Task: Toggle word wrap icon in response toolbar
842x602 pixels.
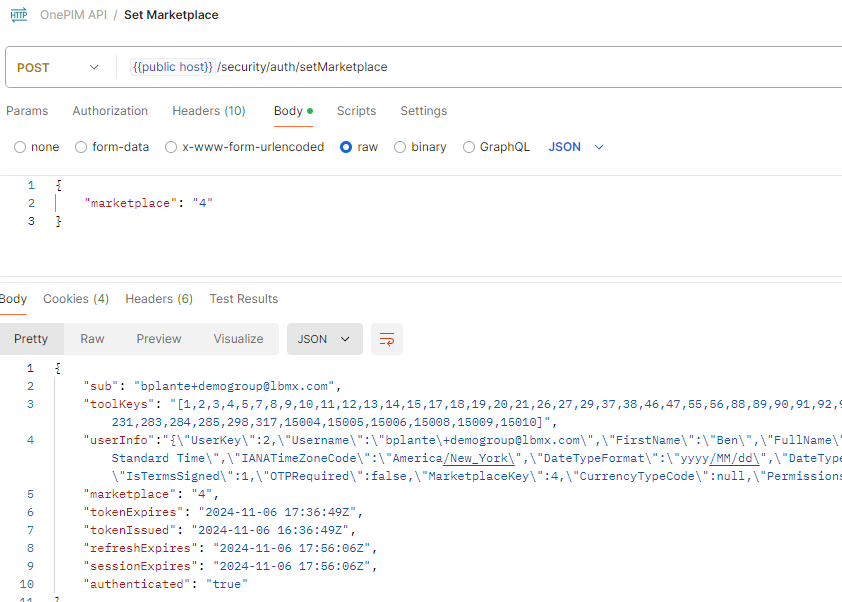Action: [x=387, y=339]
